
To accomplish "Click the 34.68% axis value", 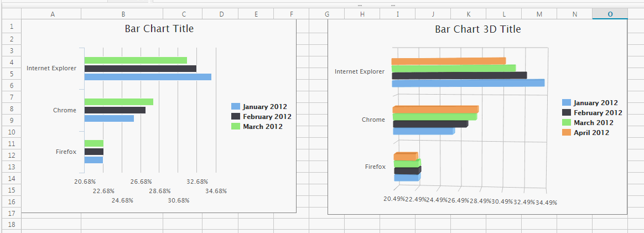I will 216,191.
